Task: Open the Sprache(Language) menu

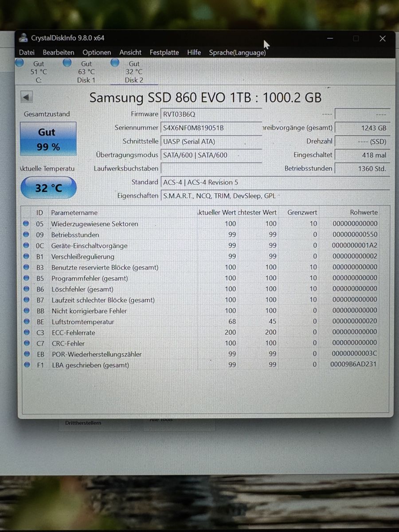Action: (237, 52)
